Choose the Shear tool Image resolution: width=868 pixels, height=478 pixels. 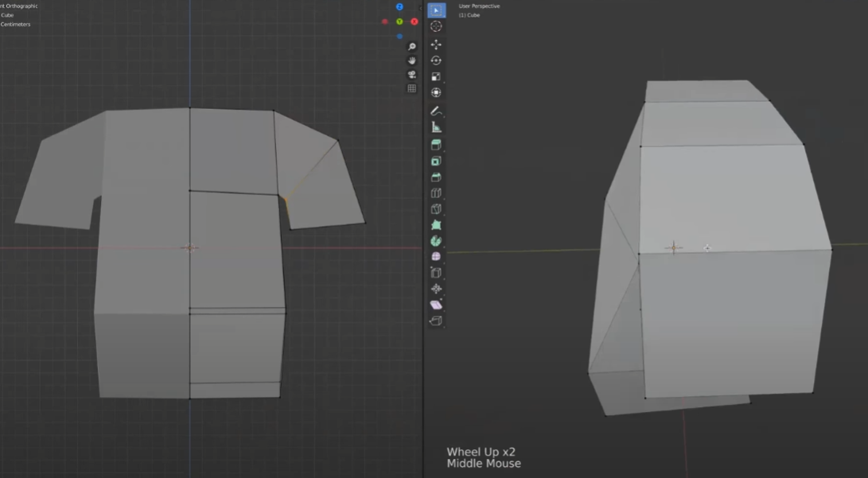coord(436,305)
